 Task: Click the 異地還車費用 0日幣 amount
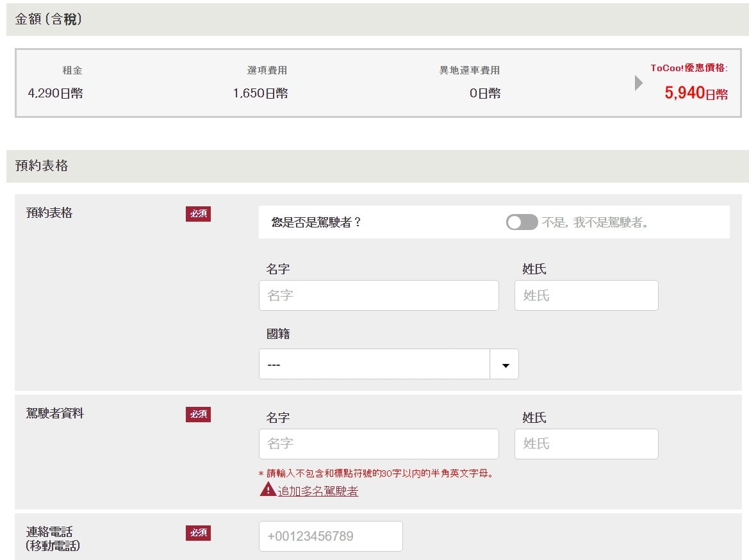(x=484, y=94)
